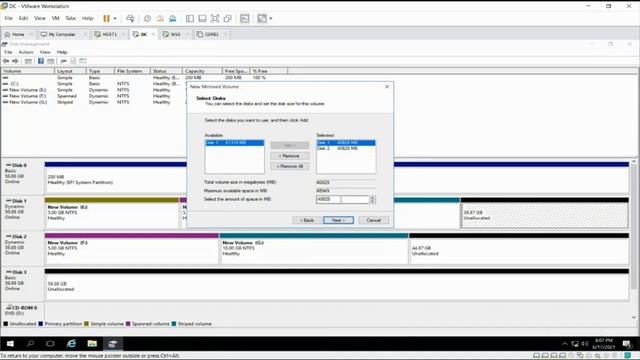
Task: Click the Remove button in the wizard
Action: pos(289,156)
